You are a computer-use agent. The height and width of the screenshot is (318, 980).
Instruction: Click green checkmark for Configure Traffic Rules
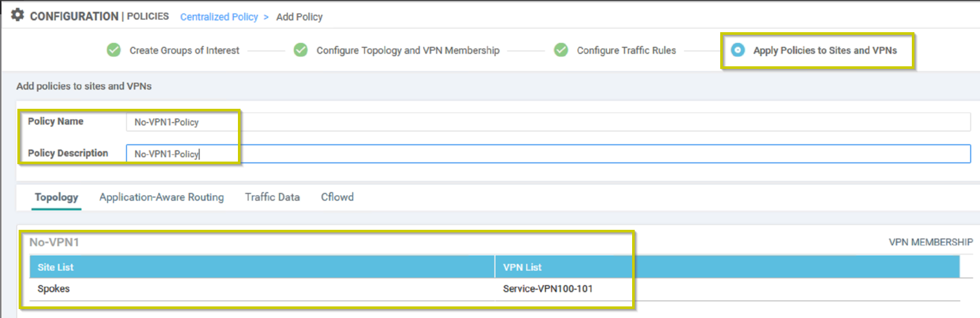pos(561,50)
